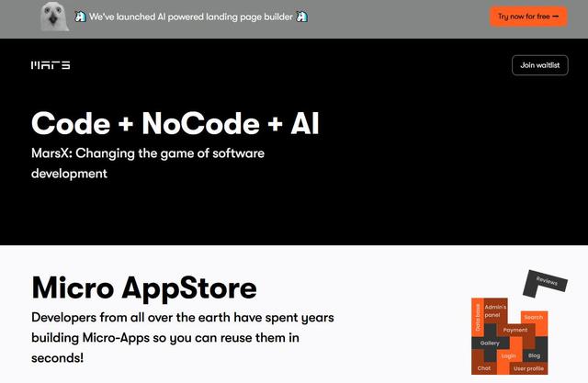588x383 pixels.
Task: Click the Code + NoCode + AI heading
Action: click(175, 123)
